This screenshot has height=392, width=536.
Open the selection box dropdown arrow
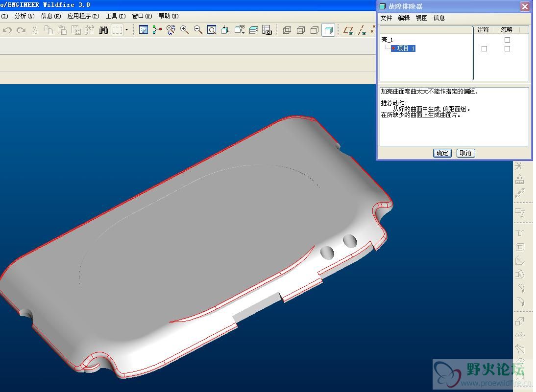point(126,30)
